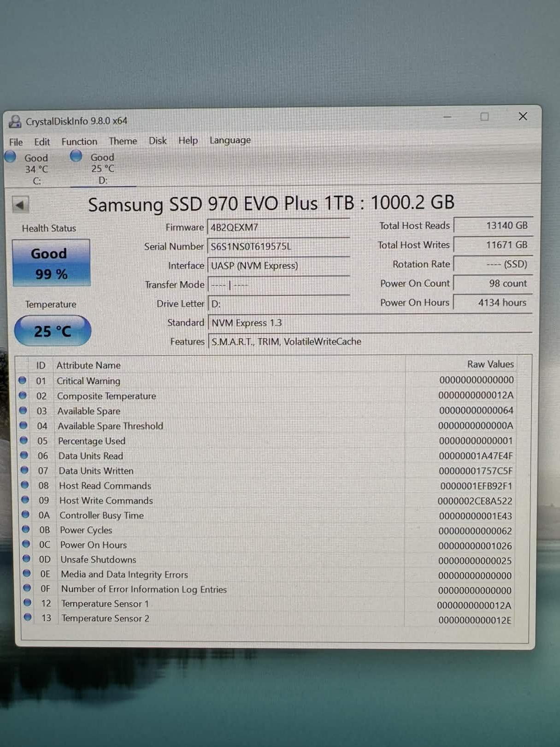Click the D: drive blue status orb
560x747 pixels.
tap(76, 156)
